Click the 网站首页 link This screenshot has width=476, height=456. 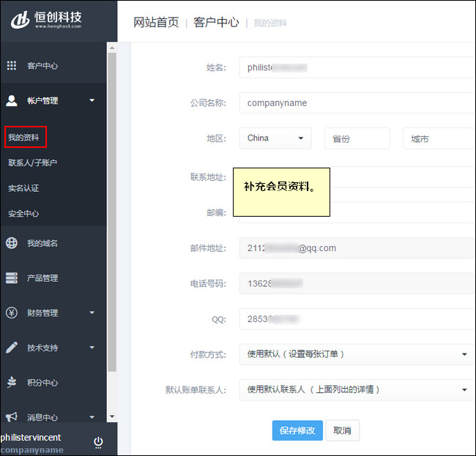pos(156,22)
